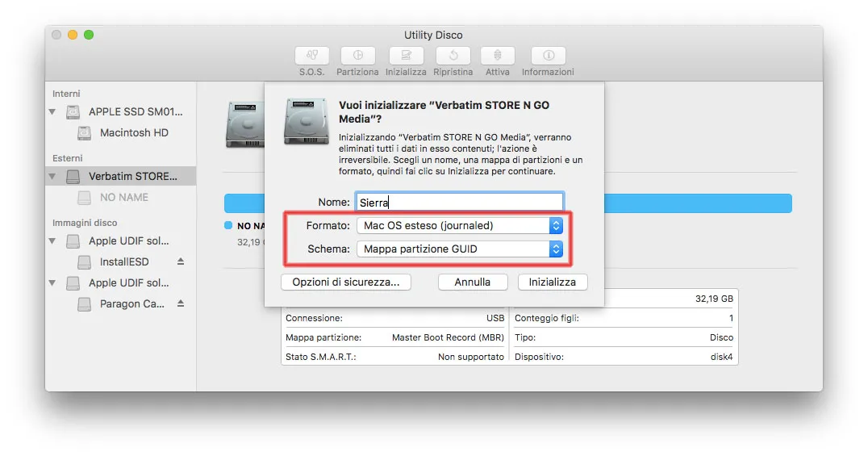Collapse the Verbatim STORE disk tree
This screenshot has height=456, width=868.
pyautogui.click(x=52, y=176)
